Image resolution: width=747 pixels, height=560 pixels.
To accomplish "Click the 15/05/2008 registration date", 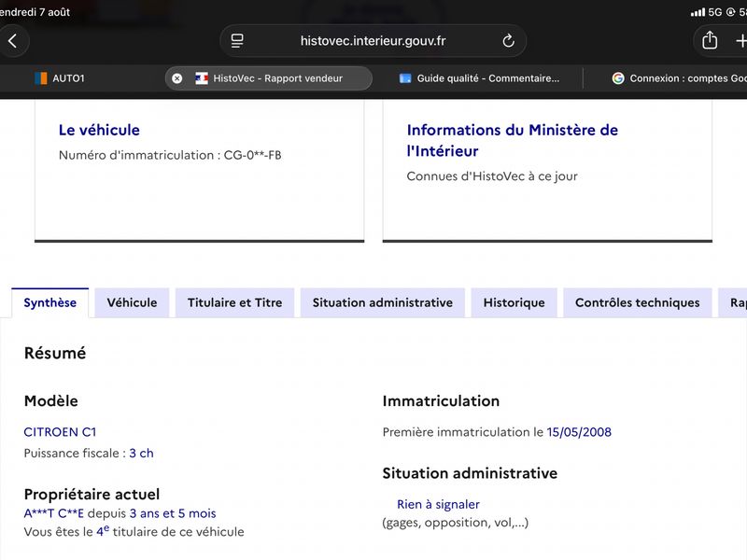I will 579,432.
